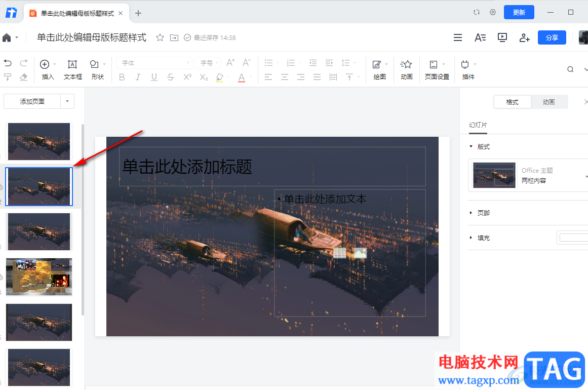Decrease font size with A- icon
This screenshot has width=588, height=390.
click(246, 63)
